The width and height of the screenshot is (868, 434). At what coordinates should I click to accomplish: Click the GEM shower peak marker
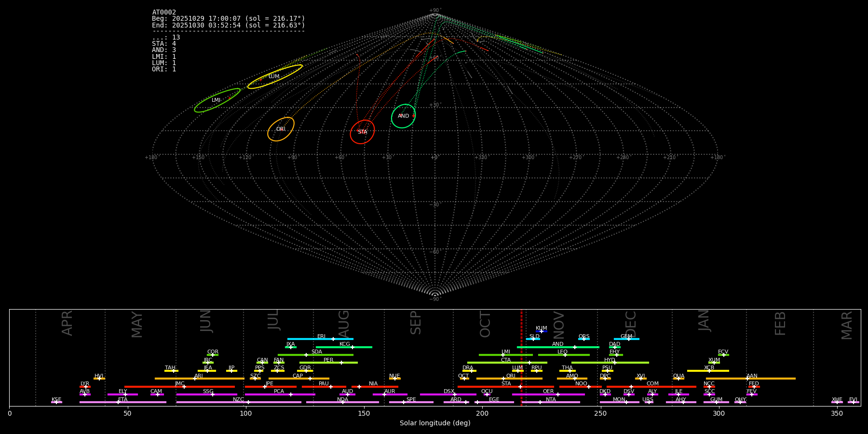click(x=628, y=339)
